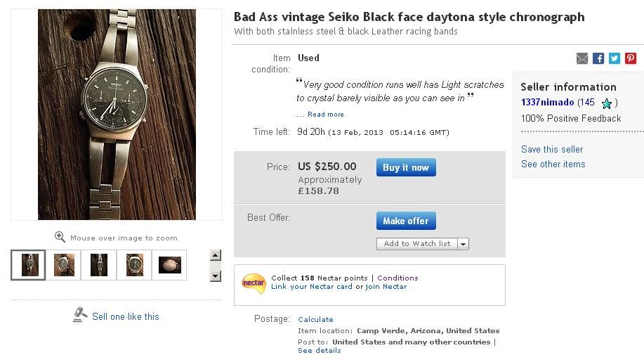Click the magnifier zoom icon below image
Image resolution: width=644 pixels, height=362 pixels.
tap(60, 237)
